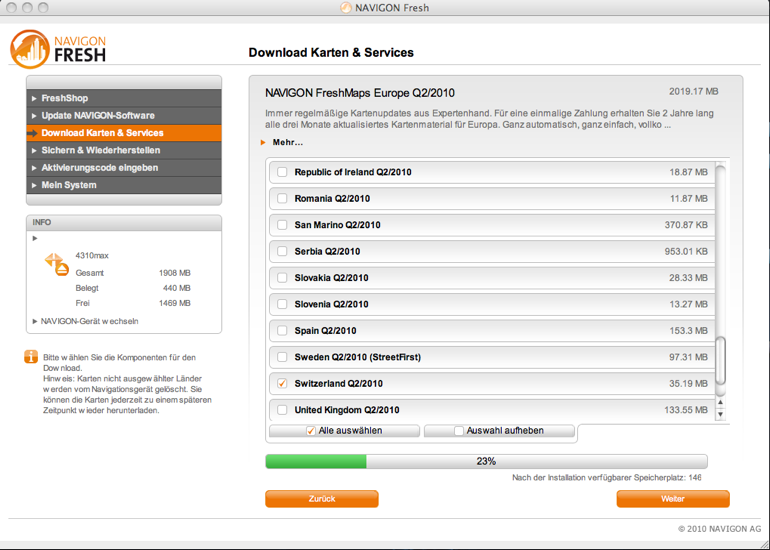Screen dimensions: 770x550
Task: Click the Gesamt 1908 MB value
Action: coord(174,273)
